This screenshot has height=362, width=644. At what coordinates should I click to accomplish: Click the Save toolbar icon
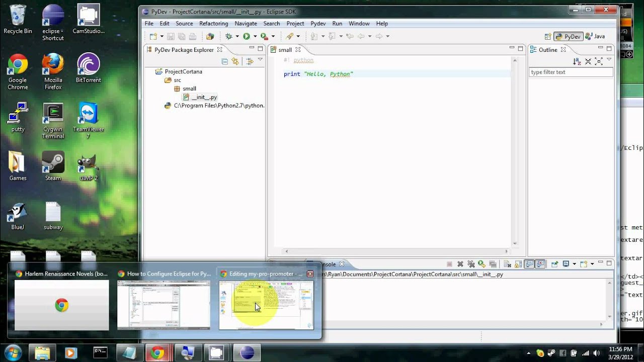[x=171, y=36]
